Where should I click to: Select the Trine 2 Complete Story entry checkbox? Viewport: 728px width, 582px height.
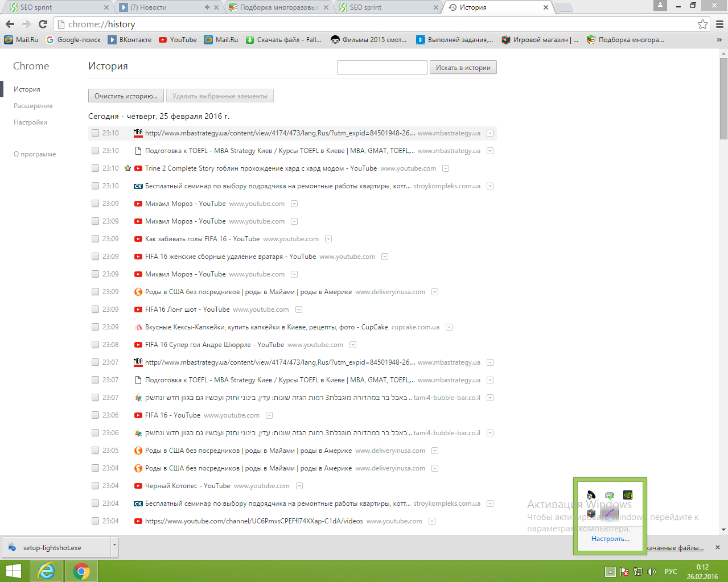(x=96, y=168)
